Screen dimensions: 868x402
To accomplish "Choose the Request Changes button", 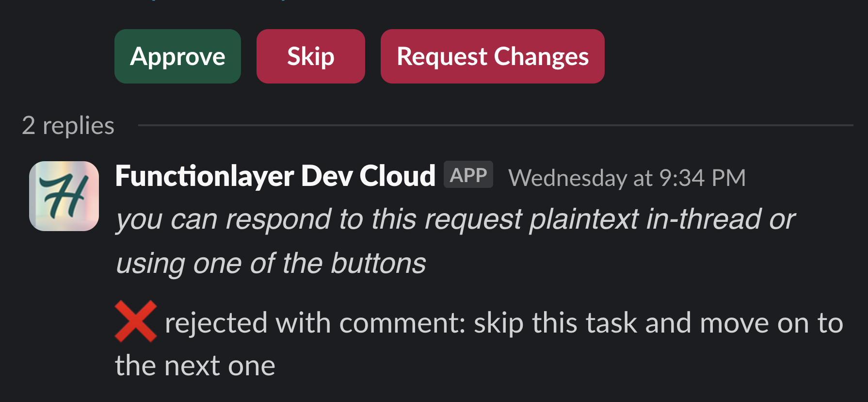I will pos(492,56).
